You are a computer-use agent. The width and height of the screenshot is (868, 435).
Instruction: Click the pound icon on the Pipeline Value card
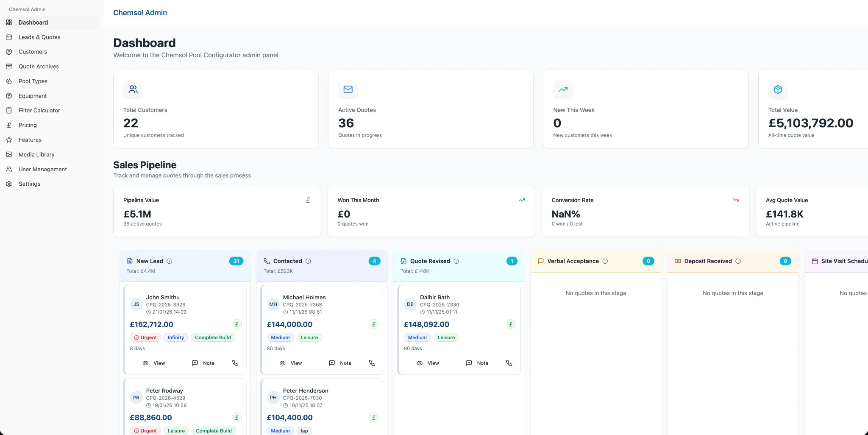pos(308,200)
